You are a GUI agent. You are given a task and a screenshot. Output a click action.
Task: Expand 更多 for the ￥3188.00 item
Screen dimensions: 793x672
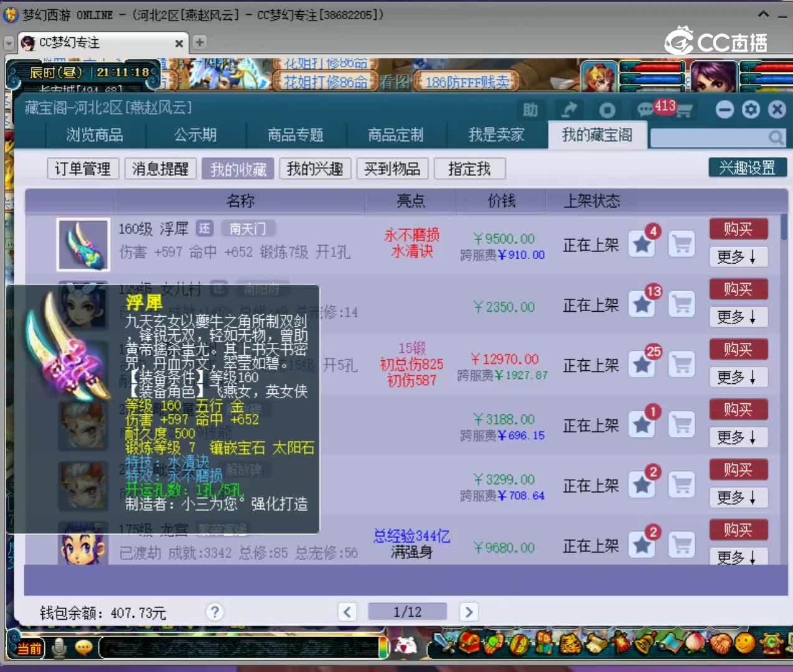click(x=738, y=437)
